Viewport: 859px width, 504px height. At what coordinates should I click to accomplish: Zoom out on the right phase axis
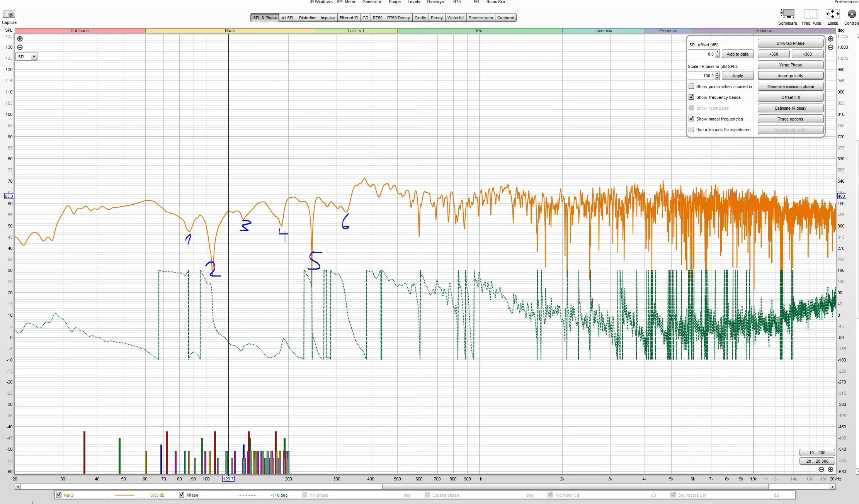pos(830,48)
